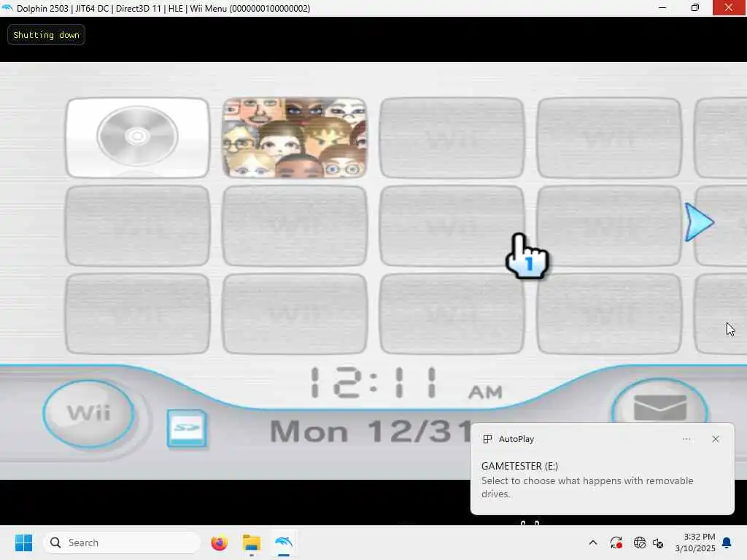Screen dimensions: 747x560
Task: Select empty channel slot below Mii Channel
Action: [x=295, y=226]
